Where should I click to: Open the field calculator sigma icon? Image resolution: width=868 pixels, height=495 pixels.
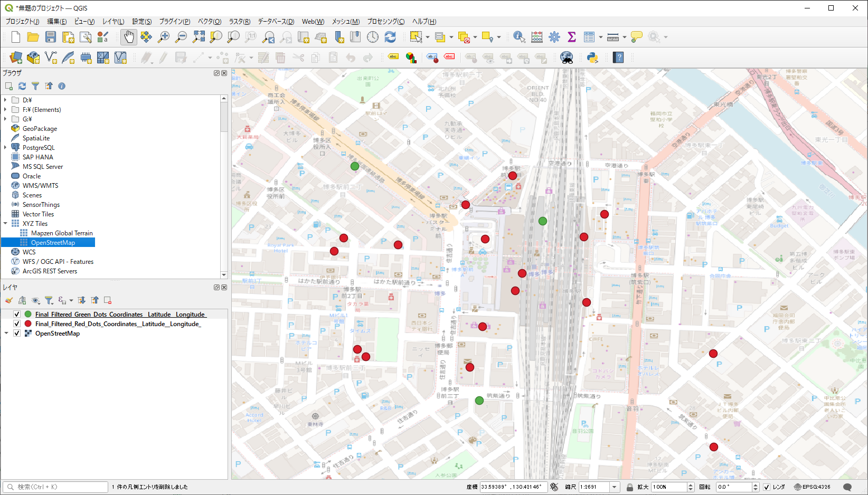(571, 37)
